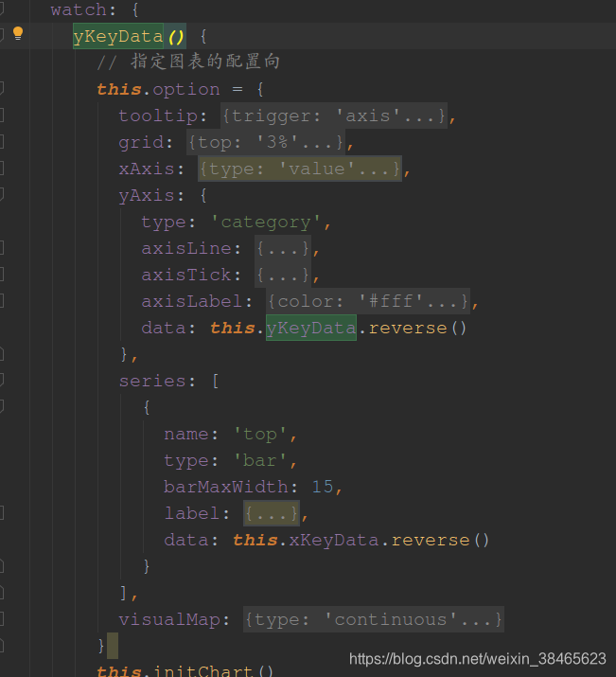Click the number 15 value
This screenshot has height=677, width=616.
323,487
